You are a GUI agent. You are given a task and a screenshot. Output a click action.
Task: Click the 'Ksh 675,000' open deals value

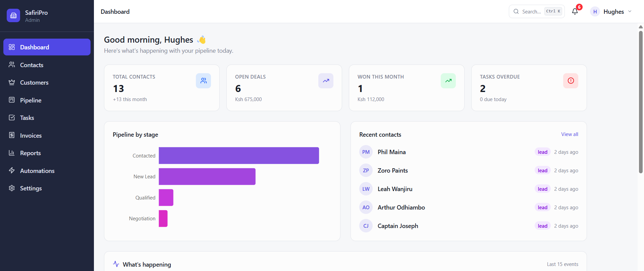coord(248,99)
